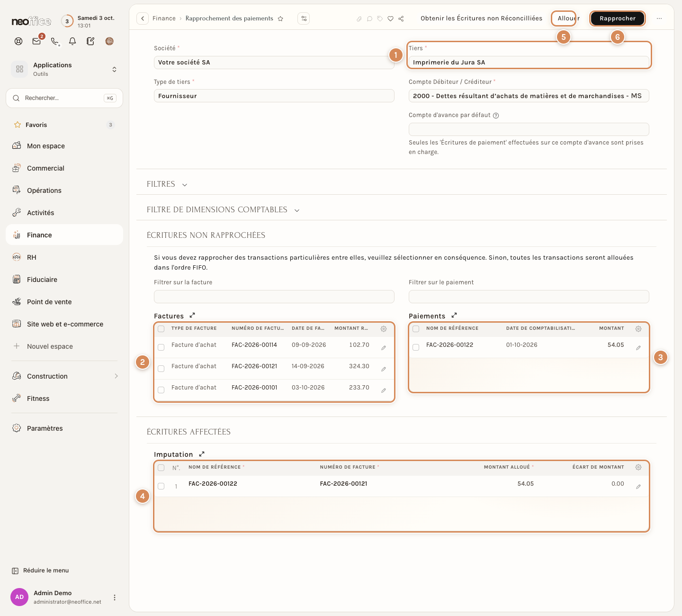Open Factures table settings gear

[384, 329]
